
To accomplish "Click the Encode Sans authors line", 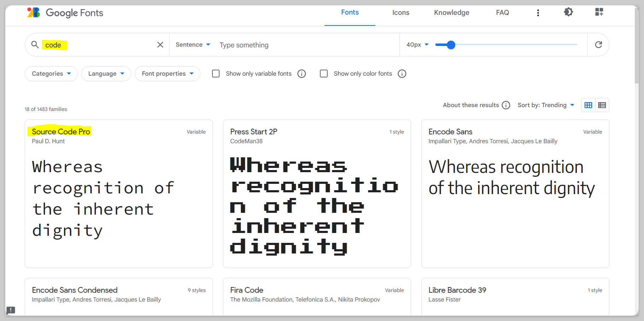I will (x=493, y=141).
